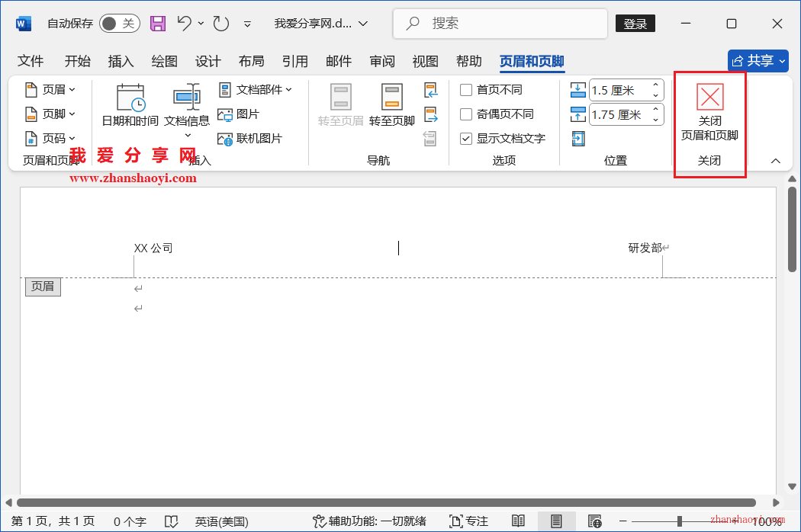
Task: Expand the 我爱分享网 document title dropdown
Action: (x=363, y=24)
